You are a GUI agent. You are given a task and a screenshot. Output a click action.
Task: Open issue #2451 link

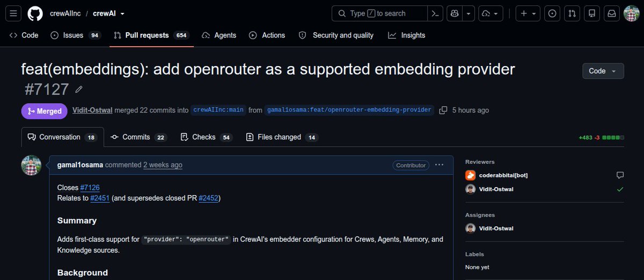(100, 198)
